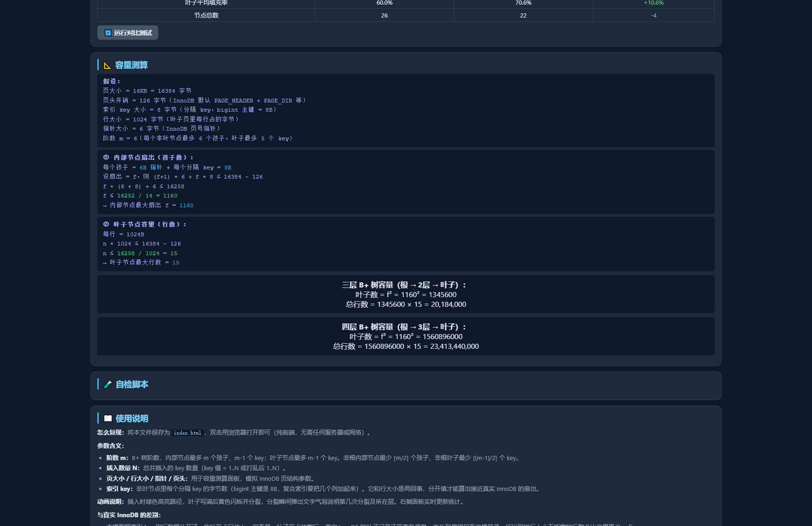Select the 页头开销 = 126 字节 line
The width and height of the screenshot is (812, 526).
coord(204,100)
